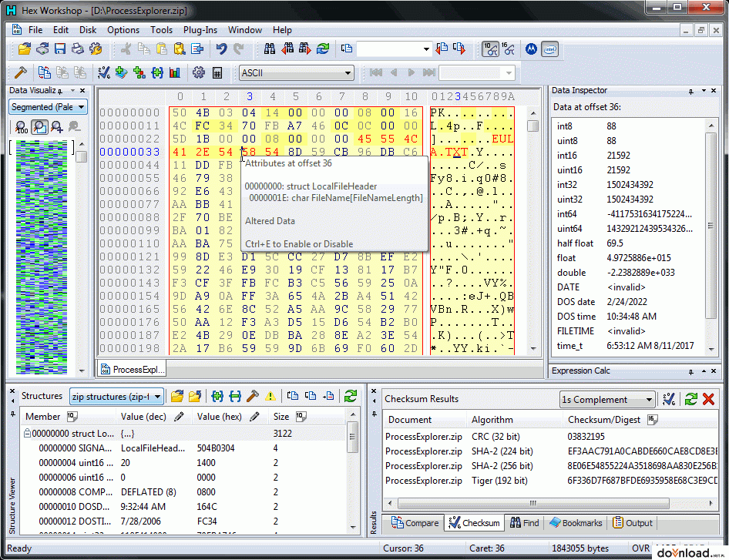Toggle decimal offset display (10) button

[490, 49]
